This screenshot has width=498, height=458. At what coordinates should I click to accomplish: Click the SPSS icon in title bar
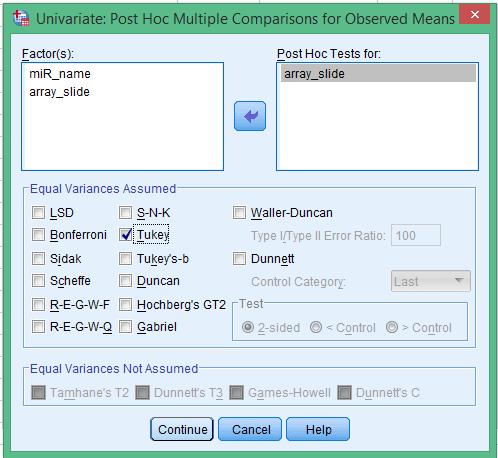(21, 18)
